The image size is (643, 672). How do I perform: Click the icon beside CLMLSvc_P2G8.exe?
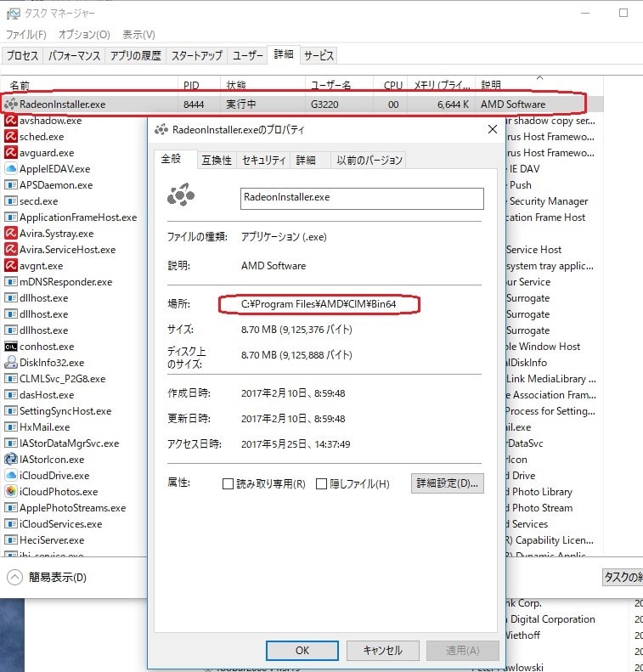[11, 378]
